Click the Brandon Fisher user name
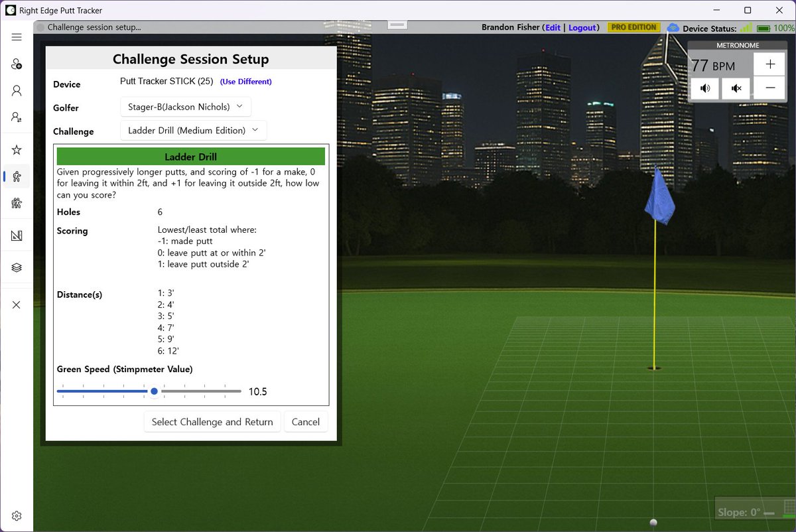 (x=511, y=28)
